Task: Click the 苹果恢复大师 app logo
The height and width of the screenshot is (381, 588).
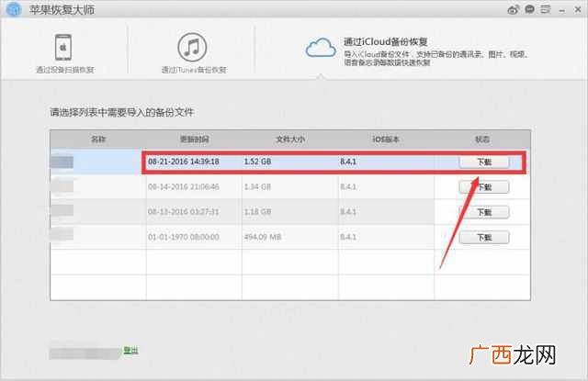Action: (x=13, y=9)
